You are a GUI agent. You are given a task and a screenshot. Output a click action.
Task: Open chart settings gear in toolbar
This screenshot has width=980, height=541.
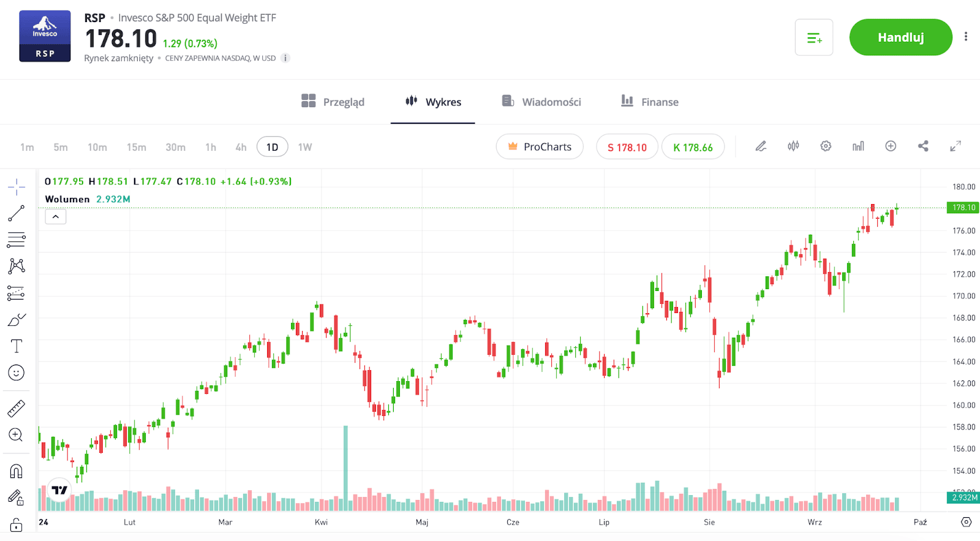[826, 146]
